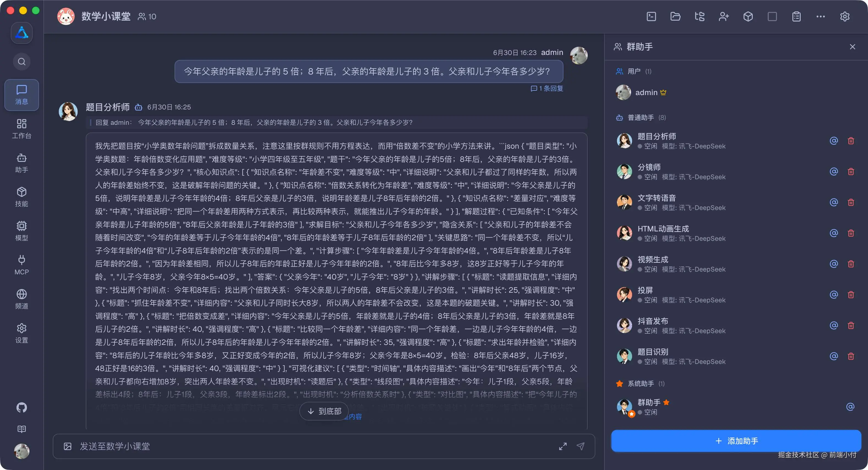Open the cube icon in header toolbar
The height and width of the screenshot is (470, 868).
coord(748,16)
